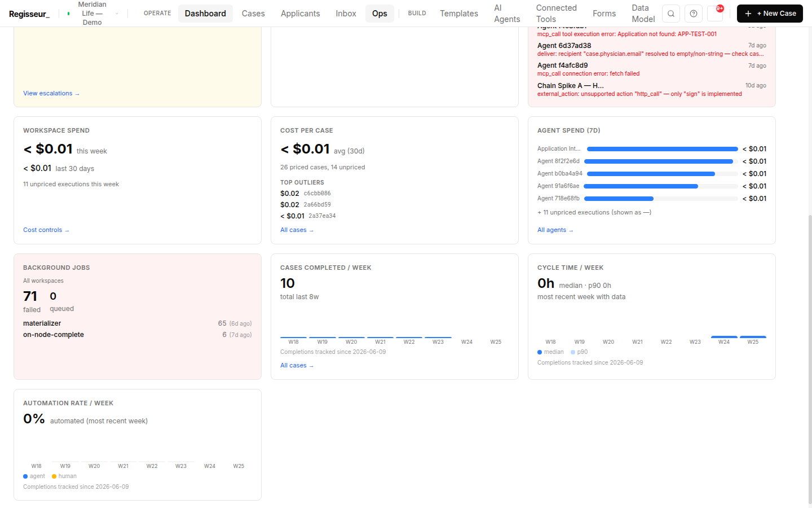812x508 pixels.
Task: Open All cases link under Cases Completed
Action: [297, 366]
